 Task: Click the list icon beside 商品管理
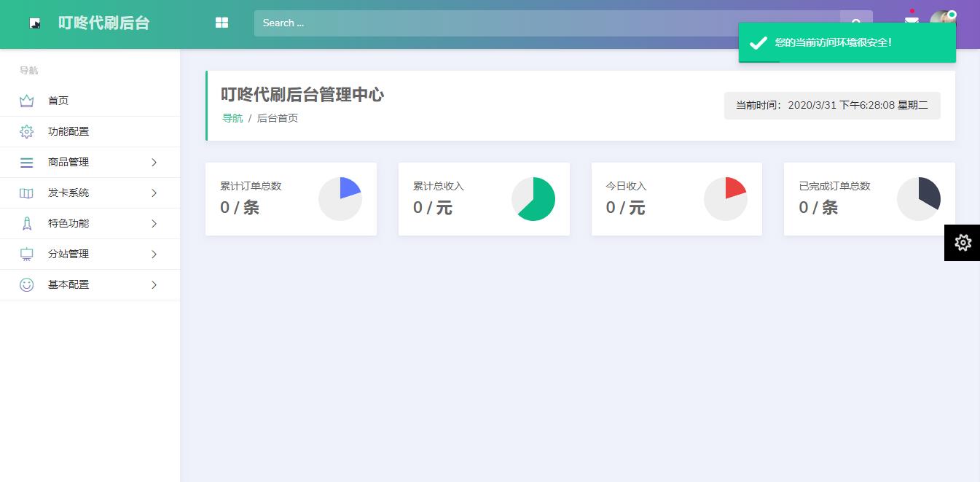coord(27,162)
